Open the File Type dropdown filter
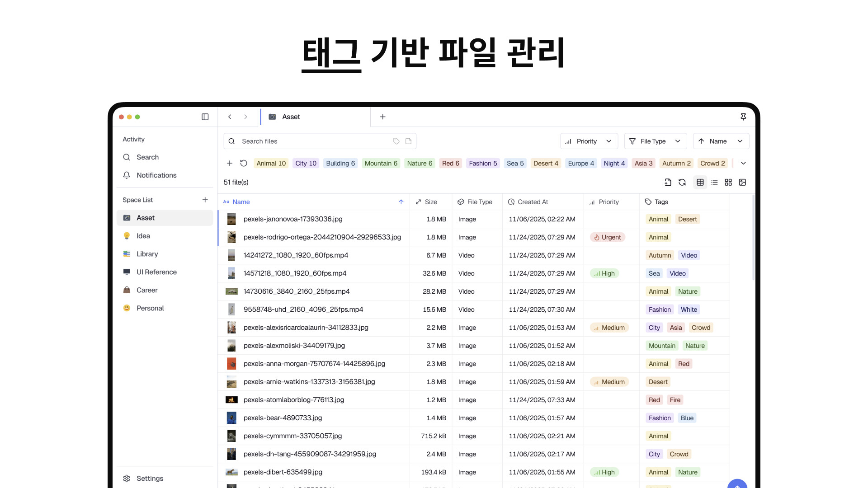 point(655,141)
